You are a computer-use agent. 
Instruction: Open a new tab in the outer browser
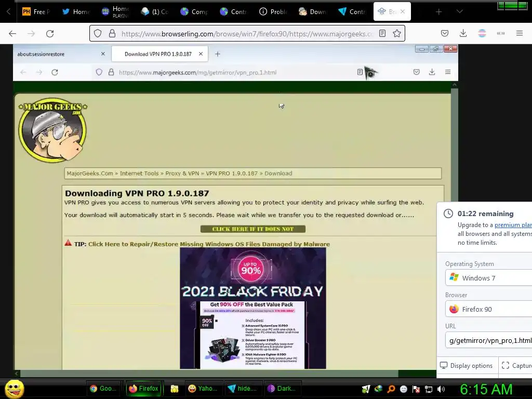click(438, 12)
